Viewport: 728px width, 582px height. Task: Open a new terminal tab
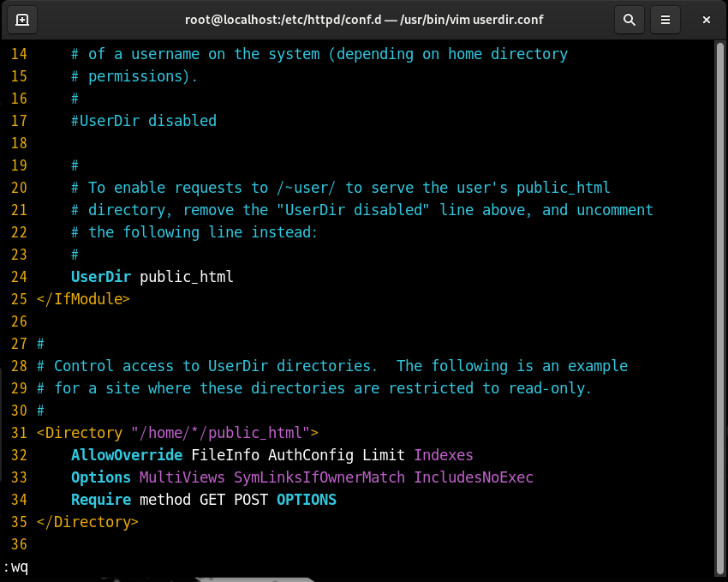[21, 20]
